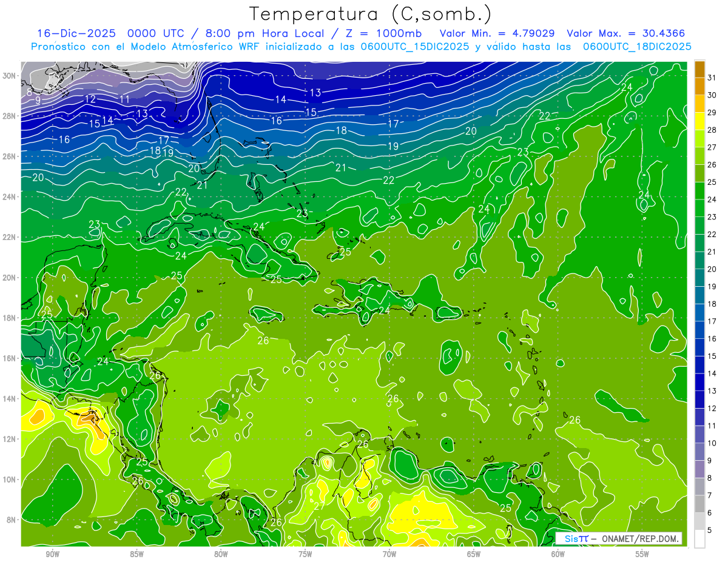Click the 30N latitude axis label
The width and height of the screenshot is (728, 562).
10,76
